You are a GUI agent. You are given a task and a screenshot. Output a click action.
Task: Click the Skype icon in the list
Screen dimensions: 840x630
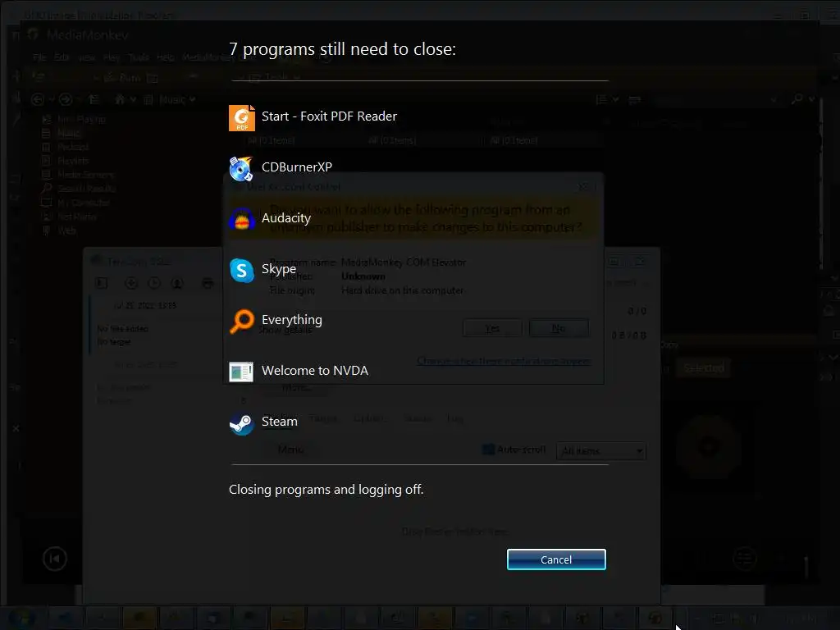coord(242,271)
